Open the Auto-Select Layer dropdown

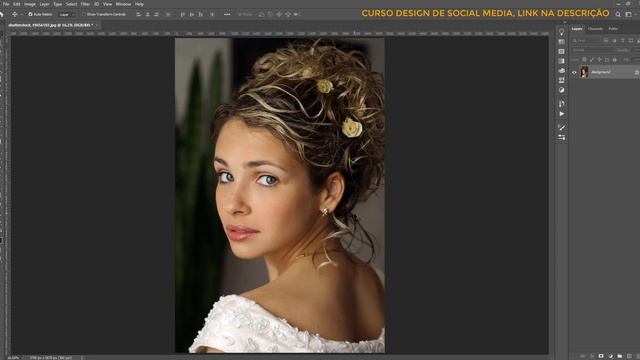point(67,14)
